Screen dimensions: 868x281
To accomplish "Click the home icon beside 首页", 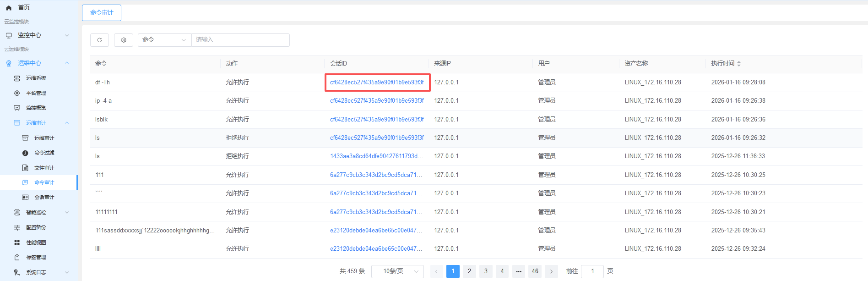I will coord(9,8).
